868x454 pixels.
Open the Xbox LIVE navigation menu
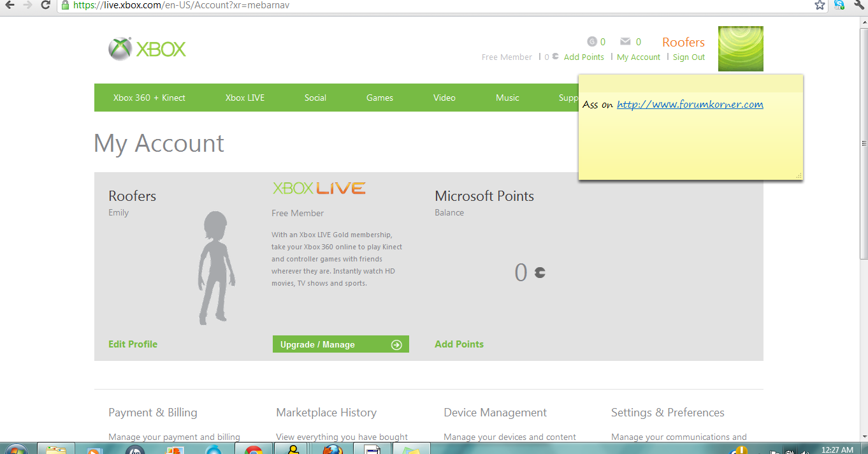pos(245,98)
